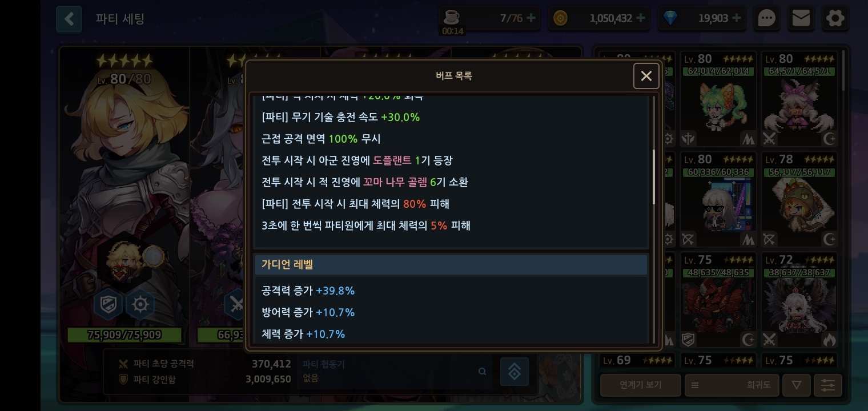Image resolution: width=868 pixels, height=411 pixels.
Task: Open the mailbox envelope icon
Action: coord(801,18)
